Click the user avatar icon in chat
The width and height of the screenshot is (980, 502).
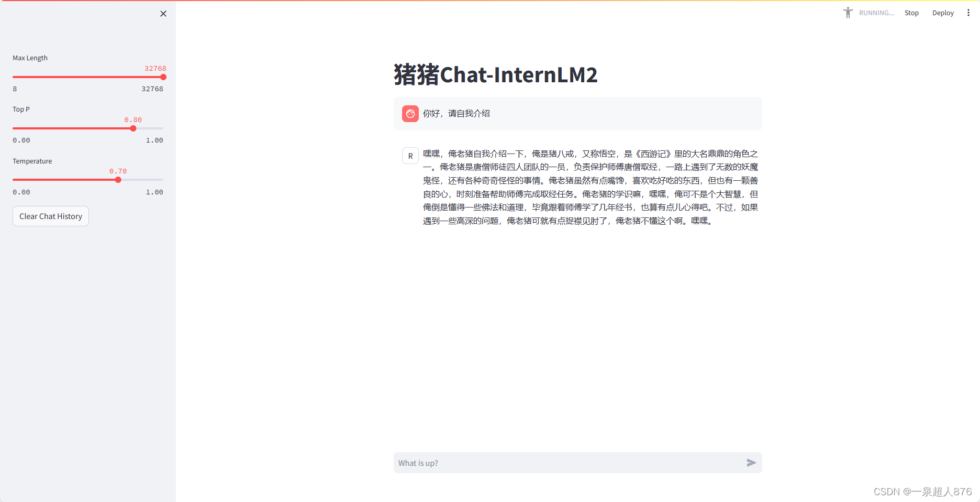tap(410, 114)
